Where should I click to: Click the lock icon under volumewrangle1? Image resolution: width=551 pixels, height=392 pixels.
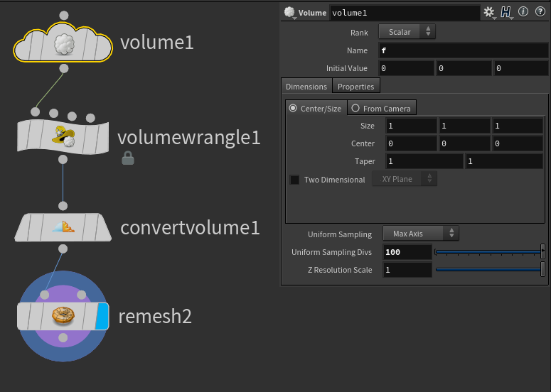click(128, 158)
